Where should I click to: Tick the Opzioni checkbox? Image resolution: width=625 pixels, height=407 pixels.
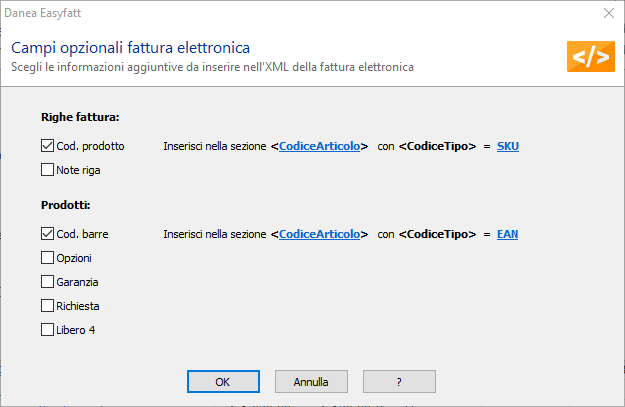tap(47, 258)
